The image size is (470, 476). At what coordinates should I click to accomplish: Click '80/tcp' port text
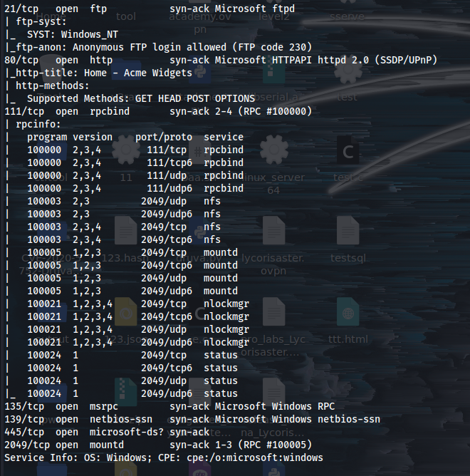21,60
